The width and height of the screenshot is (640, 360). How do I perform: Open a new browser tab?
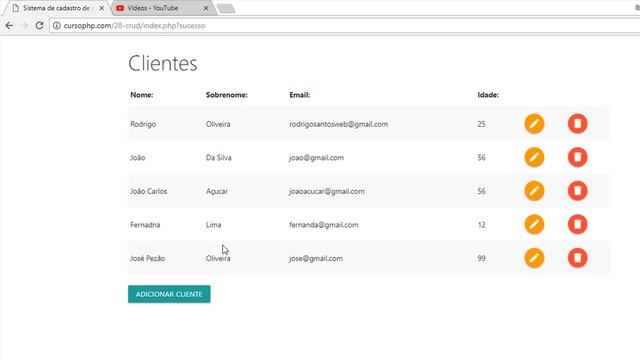coord(226,9)
